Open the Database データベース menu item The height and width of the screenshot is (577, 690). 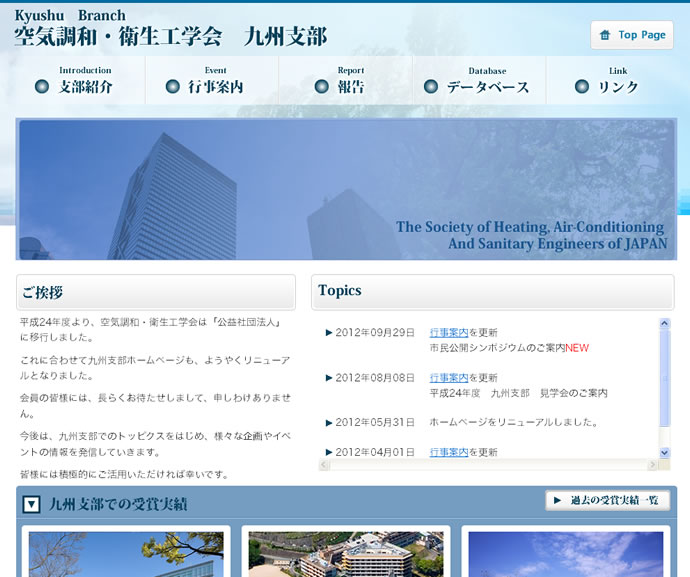[479, 80]
